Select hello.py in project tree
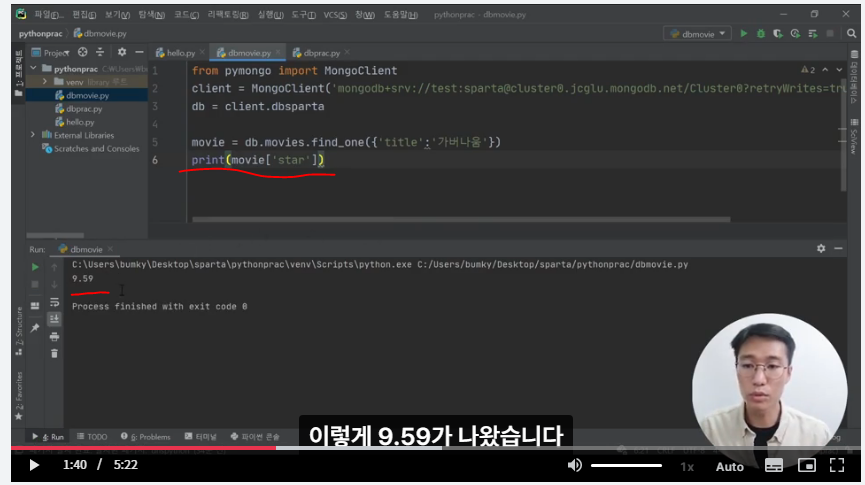 [x=80, y=122]
